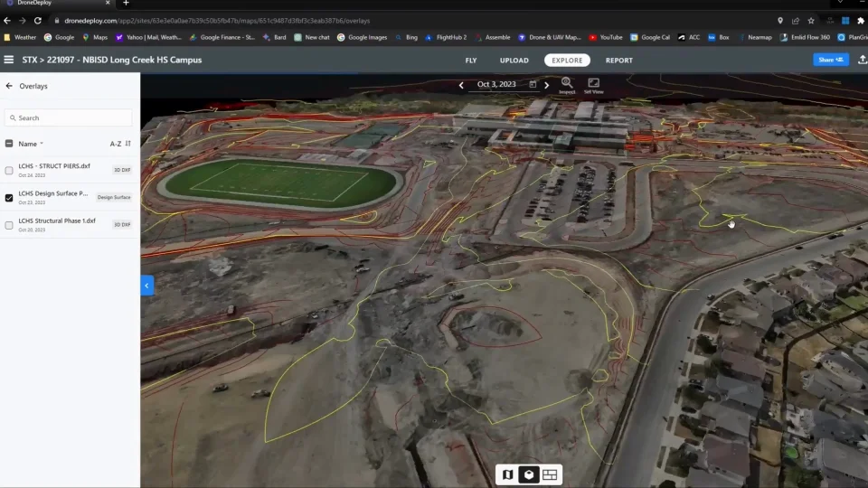Screen dimensions: 868x488
Task: Switch to 2D map view
Action: [x=507, y=474]
